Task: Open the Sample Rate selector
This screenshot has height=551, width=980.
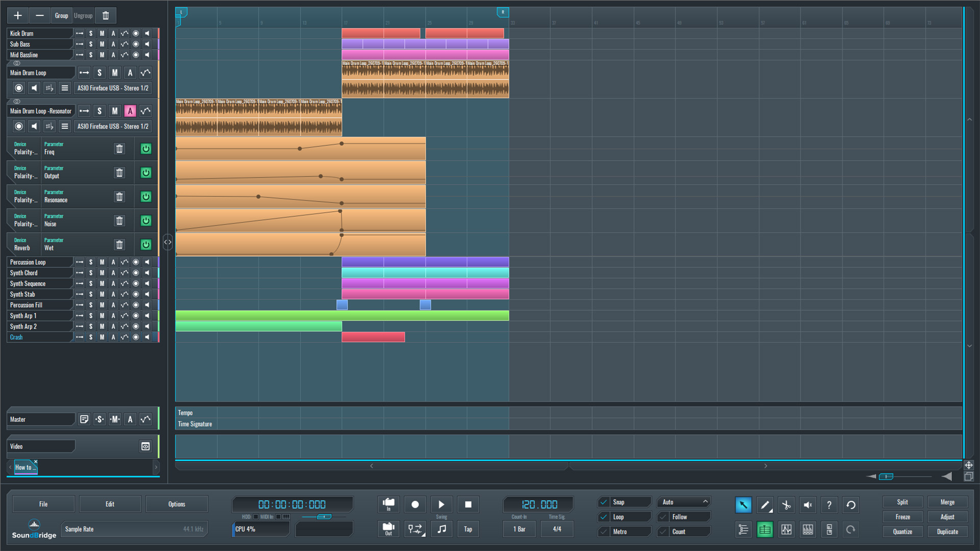Action: pos(134,529)
